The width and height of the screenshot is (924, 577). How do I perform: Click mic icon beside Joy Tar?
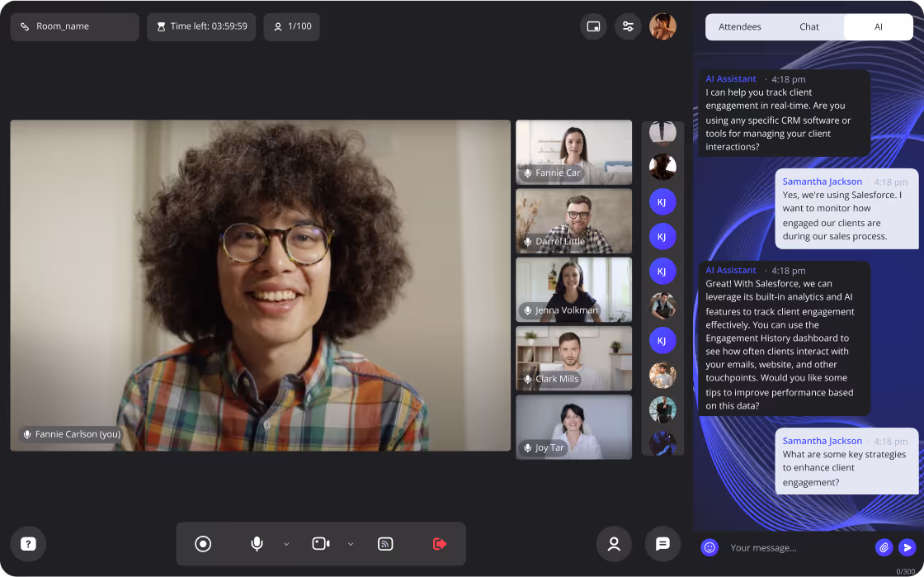pos(528,448)
